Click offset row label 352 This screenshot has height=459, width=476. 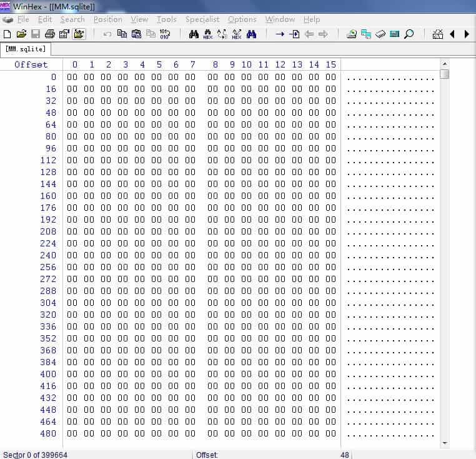(x=48, y=339)
